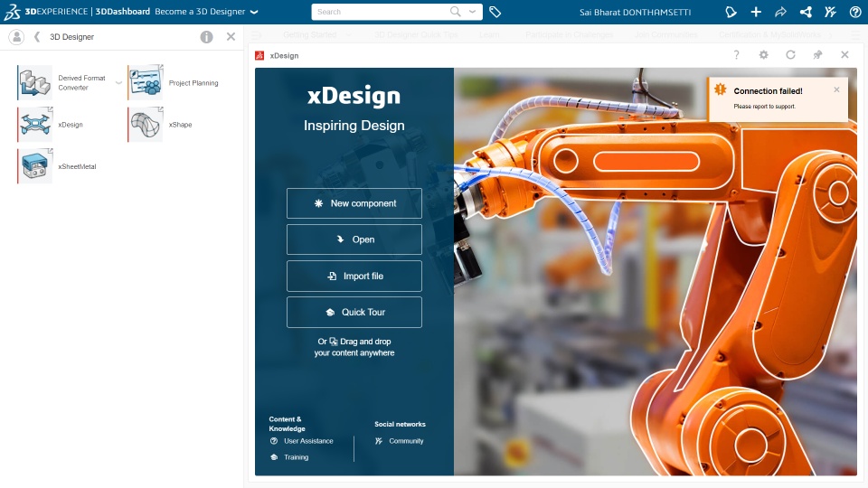This screenshot has width=868, height=488.
Task: Switch to 3D Designer Quick Tips tab
Action: 416,35
